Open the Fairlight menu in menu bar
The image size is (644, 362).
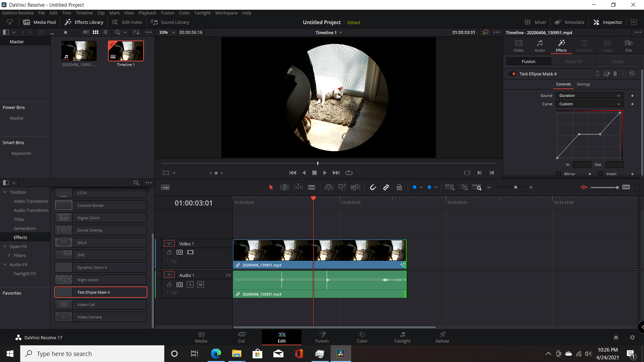(203, 13)
